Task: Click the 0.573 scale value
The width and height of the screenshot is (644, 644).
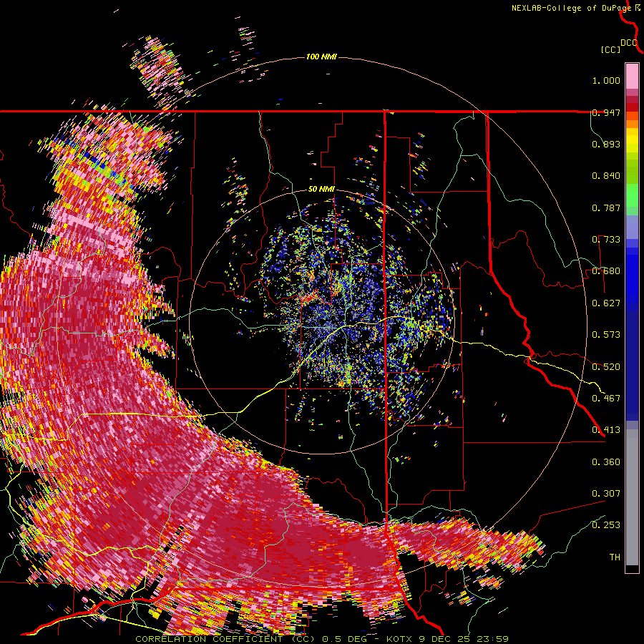Action: pos(606,335)
